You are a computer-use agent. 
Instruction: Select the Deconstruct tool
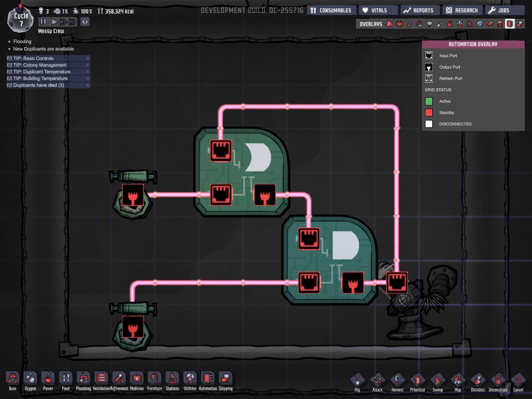coord(498,380)
